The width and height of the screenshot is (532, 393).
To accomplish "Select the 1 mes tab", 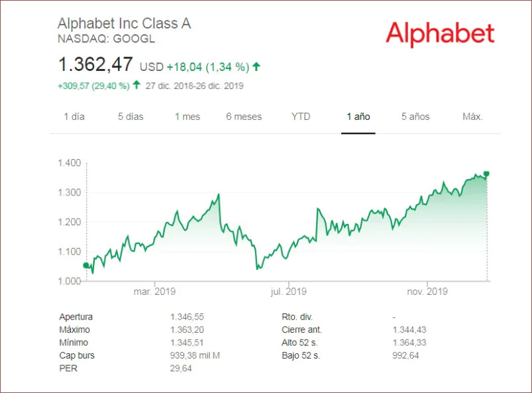I will tap(187, 117).
